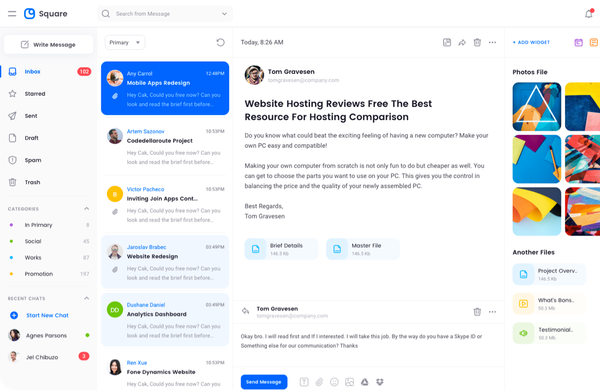Open the Project Overv.. file

549,274
